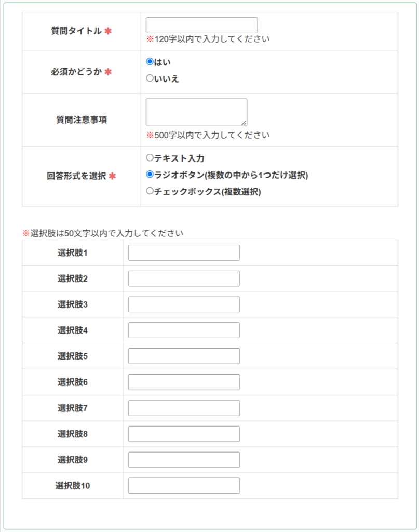Select the はい radio button

(x=150, y=61)
